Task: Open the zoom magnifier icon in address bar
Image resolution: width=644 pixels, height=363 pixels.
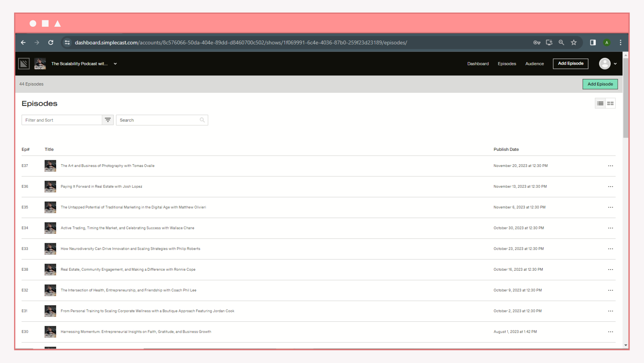Action: coord(562,42)
